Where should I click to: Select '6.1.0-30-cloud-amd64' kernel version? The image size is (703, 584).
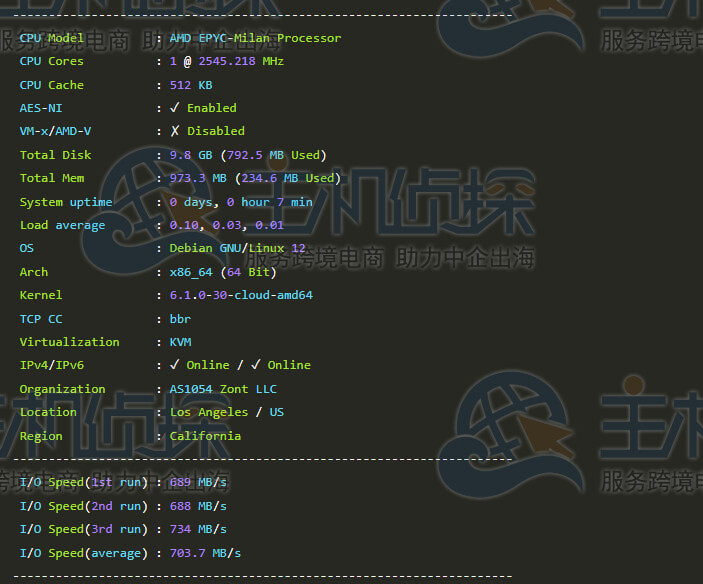click(x=241, y=295)
